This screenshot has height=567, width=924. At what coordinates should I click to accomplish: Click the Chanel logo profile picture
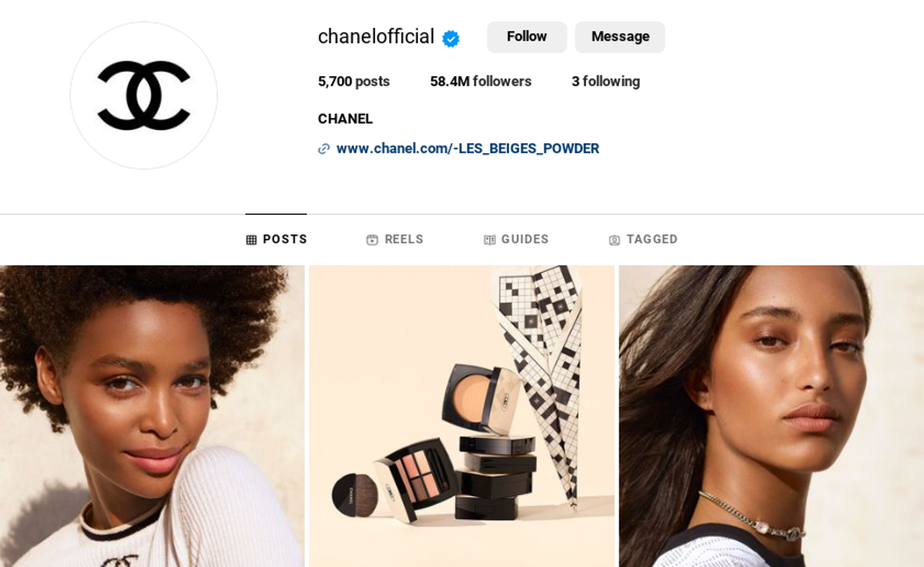pos(144,96)
